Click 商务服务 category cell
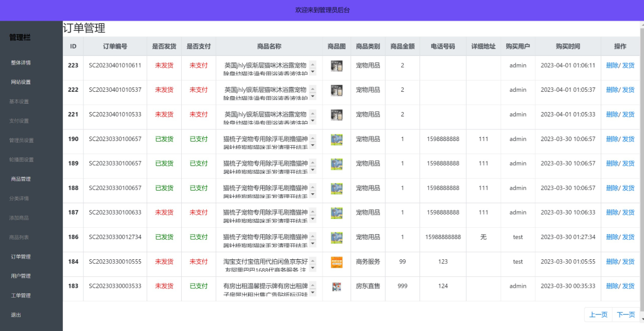The image size is (644, 331). click(x=367, y=262)
